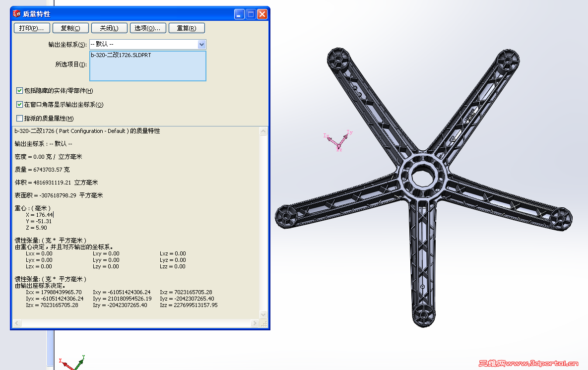Viewport: 588px width, 370px height.
Task: Click the resize grip of the dialog
Action: click(x=264, y=323)
